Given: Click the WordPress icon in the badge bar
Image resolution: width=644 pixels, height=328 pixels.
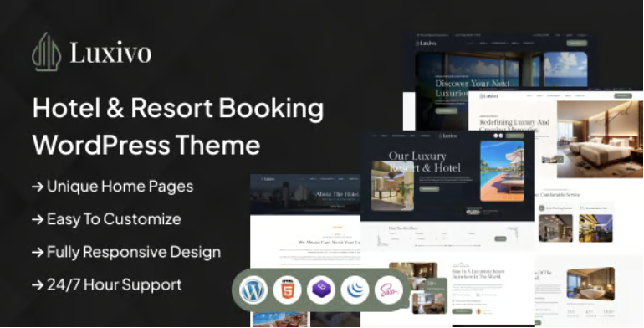Looking at the screenshot, I should 253,290.
